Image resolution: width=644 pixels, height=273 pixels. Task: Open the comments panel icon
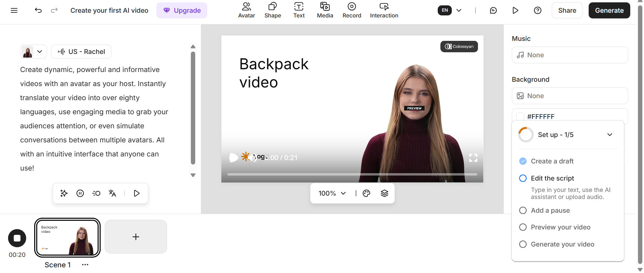tap(493, 10)
